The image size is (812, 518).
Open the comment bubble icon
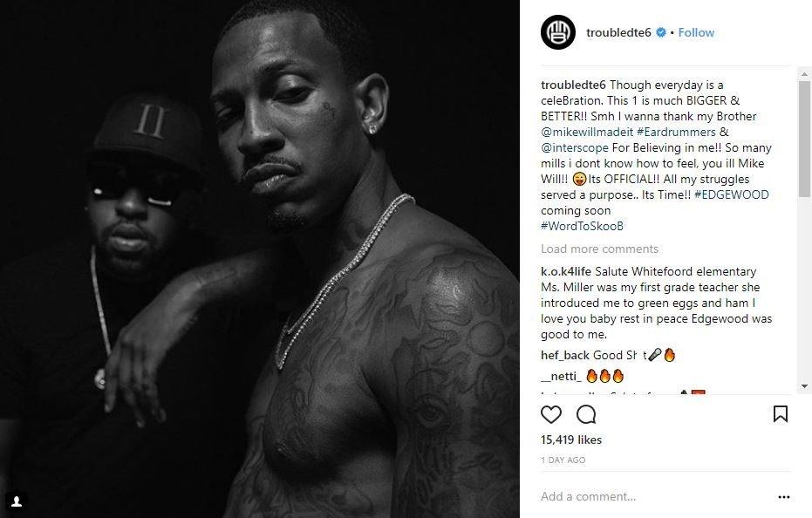click(x=586, y=414)
